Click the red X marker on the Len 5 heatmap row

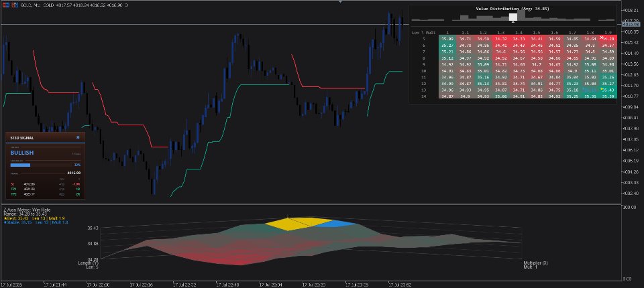[602, 38]
